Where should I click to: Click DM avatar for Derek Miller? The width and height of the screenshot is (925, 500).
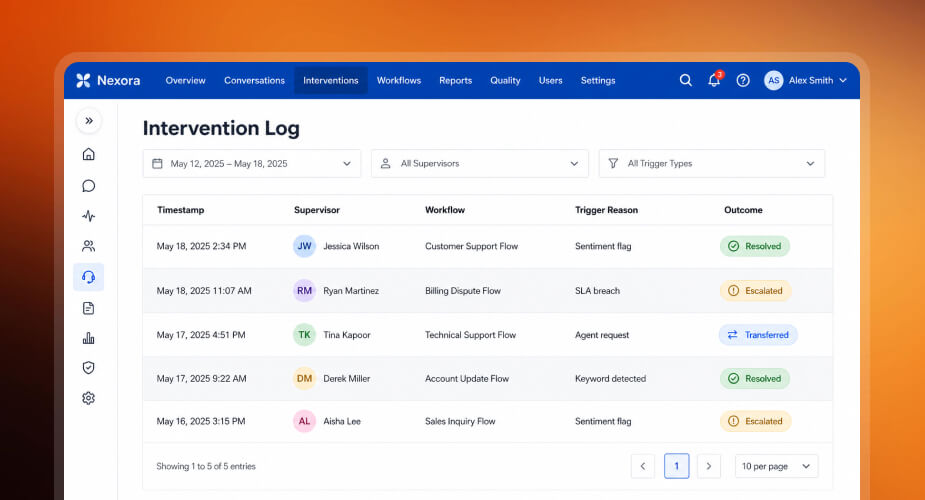point(304,379)
